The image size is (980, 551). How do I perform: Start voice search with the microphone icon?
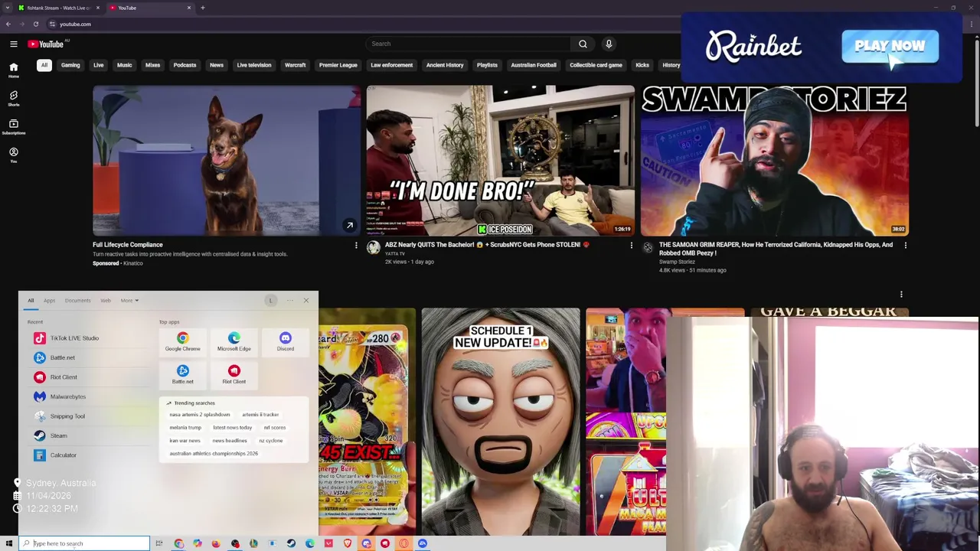coord(609,44)
